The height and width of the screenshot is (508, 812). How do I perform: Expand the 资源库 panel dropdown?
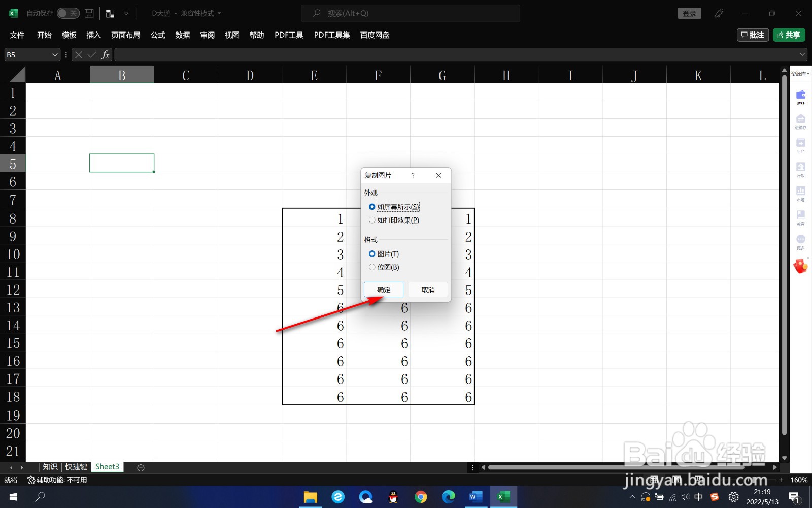pos(800,74)
